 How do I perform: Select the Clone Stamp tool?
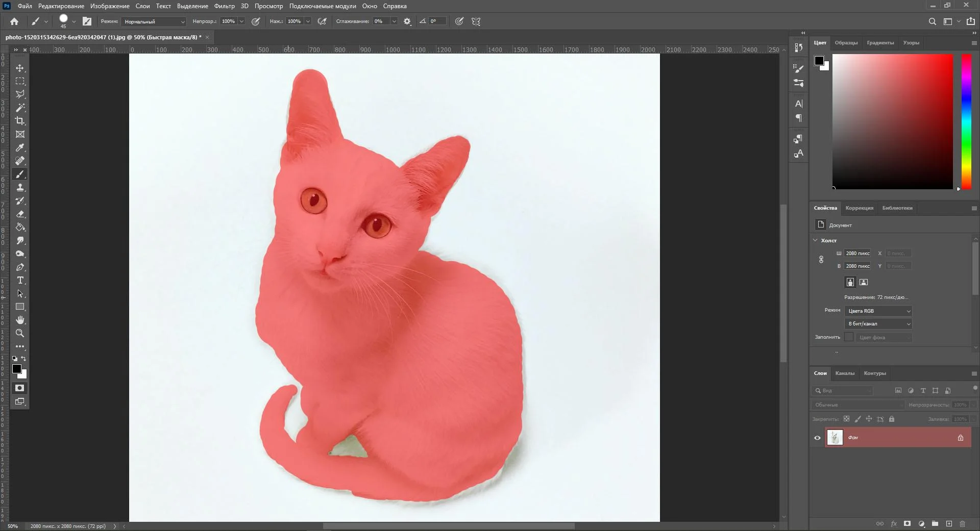tap(20, 188)
